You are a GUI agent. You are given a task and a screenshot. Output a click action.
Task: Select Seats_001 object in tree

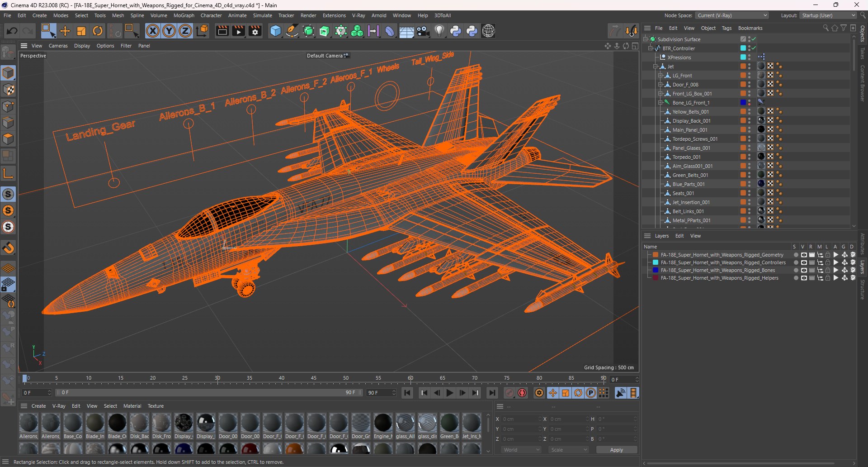[x=683, y=193]
